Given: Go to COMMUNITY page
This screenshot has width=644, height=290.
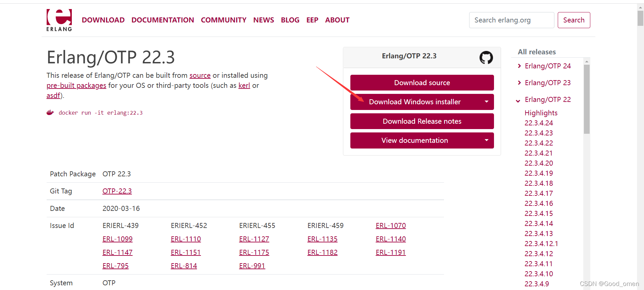Looking at the screenshot, I should click(x=224, y=20).
